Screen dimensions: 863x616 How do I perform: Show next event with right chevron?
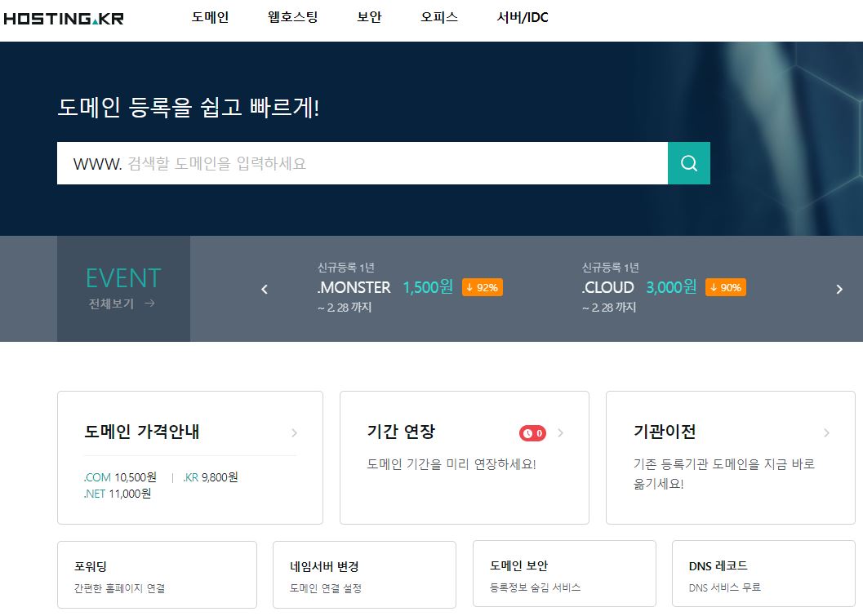pos(839,290)
